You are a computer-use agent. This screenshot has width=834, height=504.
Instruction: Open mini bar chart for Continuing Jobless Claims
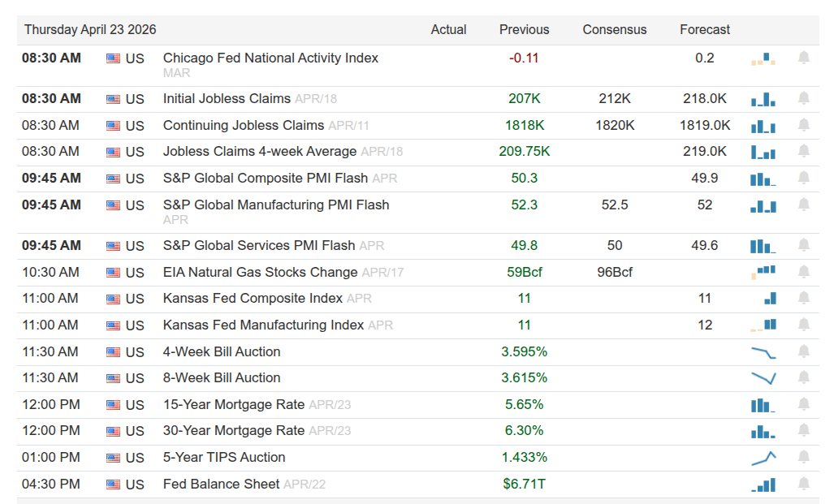(763, 126)
